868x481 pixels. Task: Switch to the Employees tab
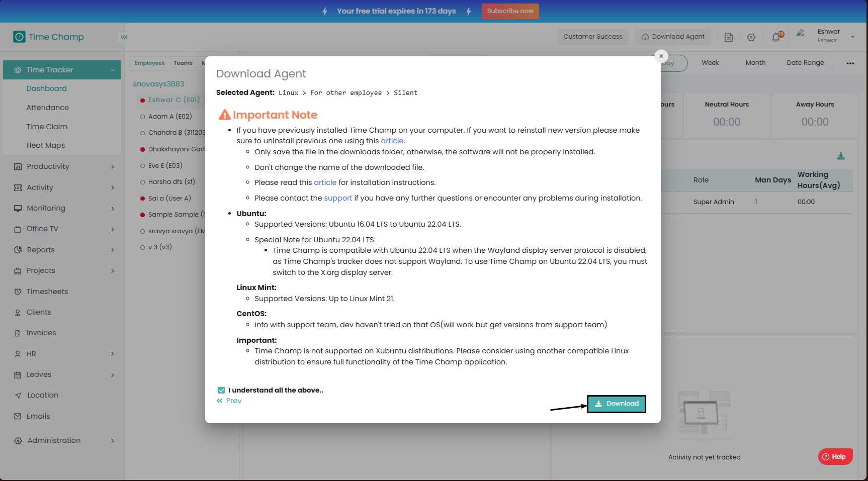pyautogui.click(x=149, y=63)
